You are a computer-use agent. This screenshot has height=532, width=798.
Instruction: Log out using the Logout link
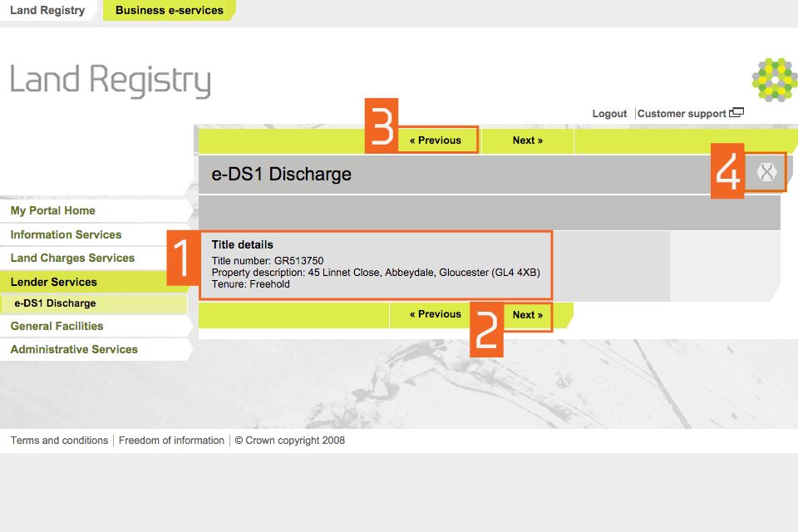point(609,114)
